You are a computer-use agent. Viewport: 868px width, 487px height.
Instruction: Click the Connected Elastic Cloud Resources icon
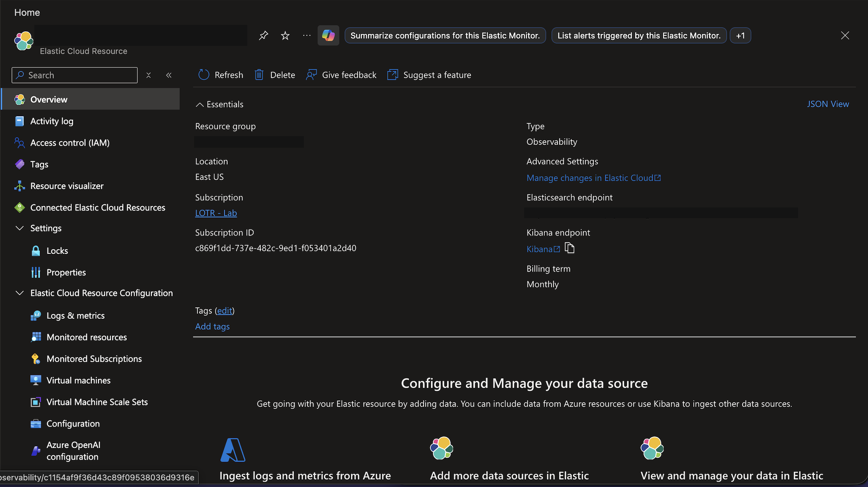(x=19, y=207)
